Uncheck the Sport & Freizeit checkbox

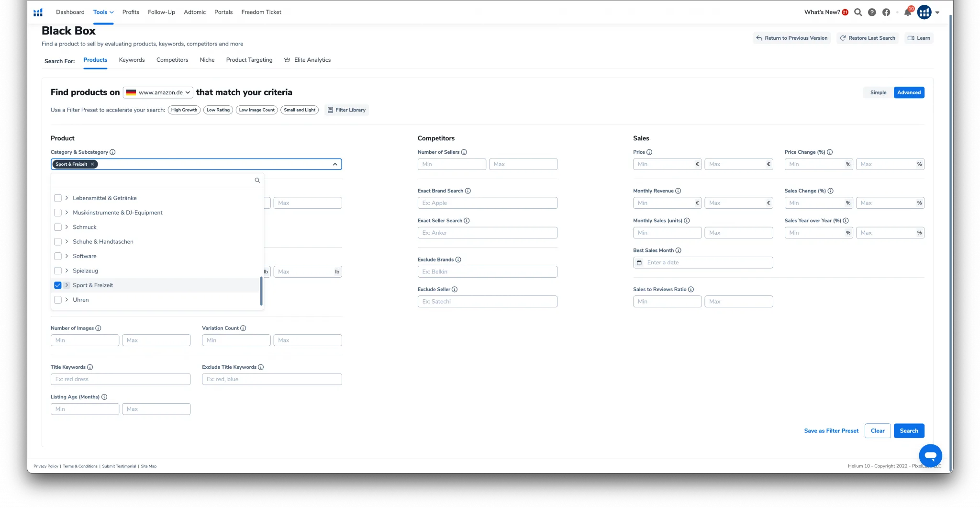(x=58, y=285)
